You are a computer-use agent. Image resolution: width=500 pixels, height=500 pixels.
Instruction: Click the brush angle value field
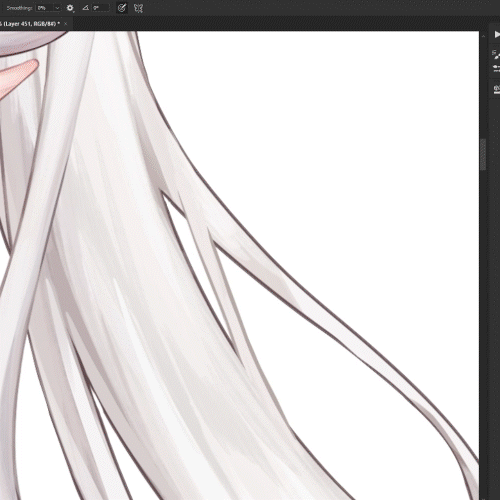[x=101, y=8]
